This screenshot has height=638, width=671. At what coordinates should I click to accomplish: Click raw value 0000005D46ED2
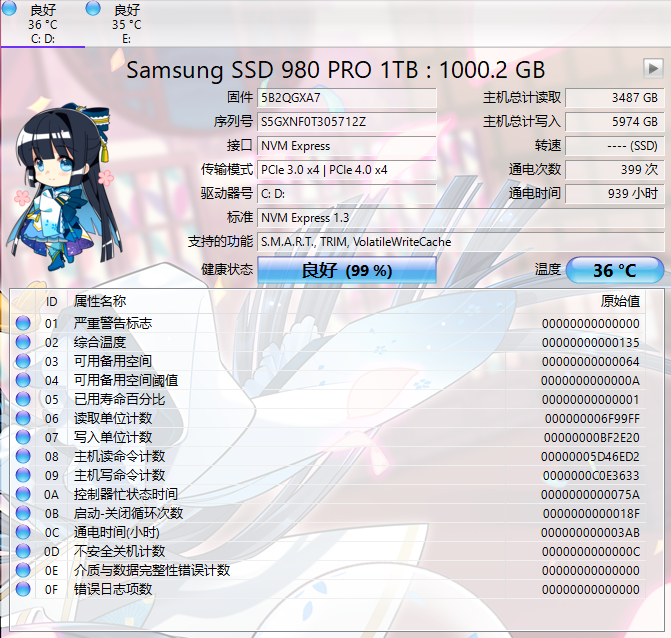pyautogui.click(x=590, y=457)
